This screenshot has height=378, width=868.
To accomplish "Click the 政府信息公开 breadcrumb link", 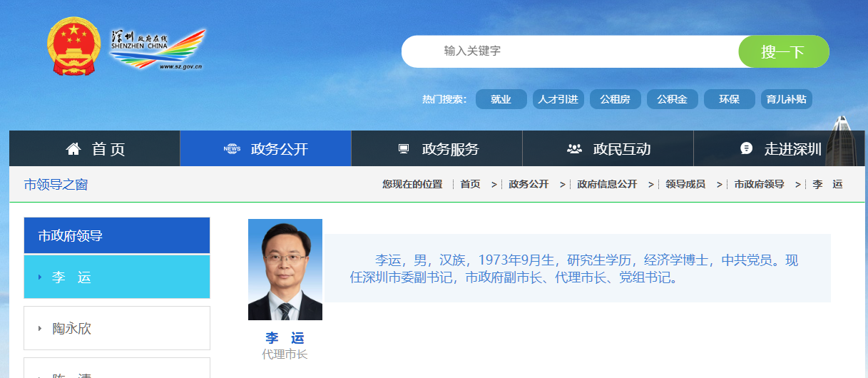I will pyautogui.click(x=607, y=184).
